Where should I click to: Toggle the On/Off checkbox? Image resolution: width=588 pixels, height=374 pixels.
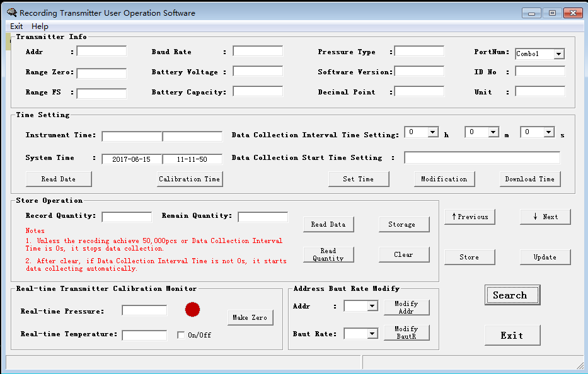tap(181, 335)
